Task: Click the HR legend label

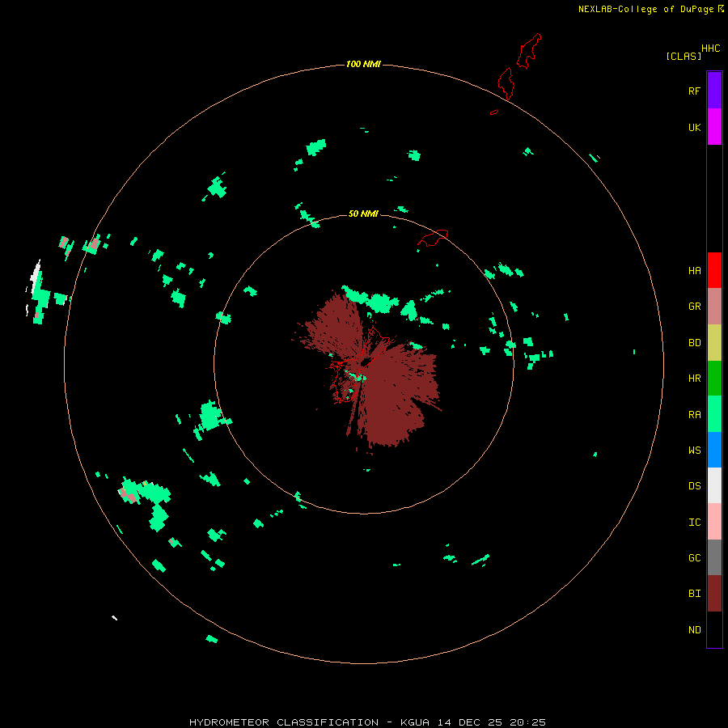Action: click(694, 379)
